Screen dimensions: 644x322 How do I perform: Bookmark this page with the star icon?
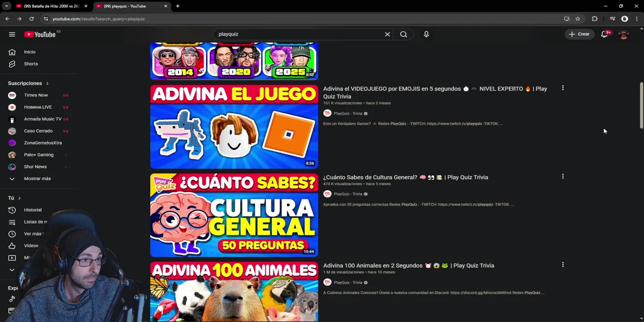pos(578,19)
